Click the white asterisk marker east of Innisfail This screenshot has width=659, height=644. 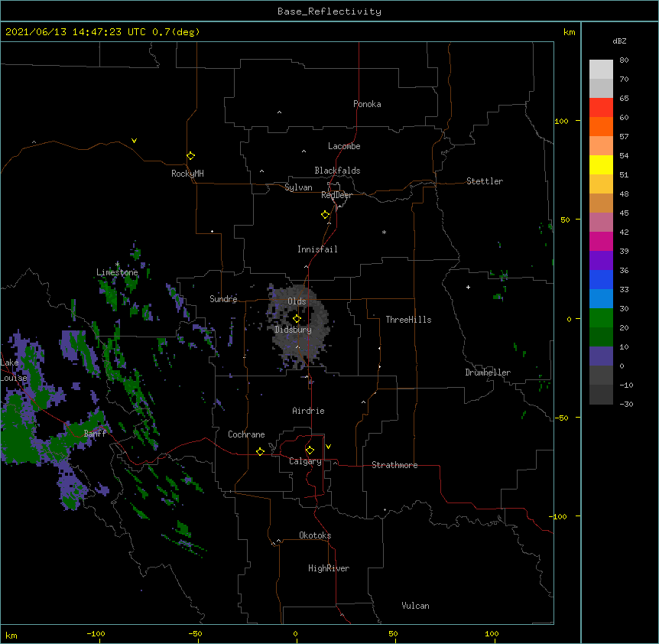click(x=384, y=232)
